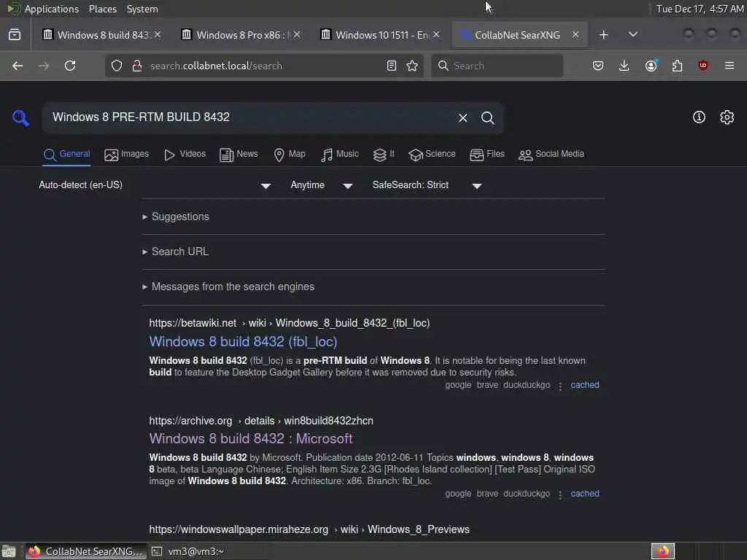Switch to Social Media category
747x560 pixels.
pyautogui.click(x=551, y=155)
